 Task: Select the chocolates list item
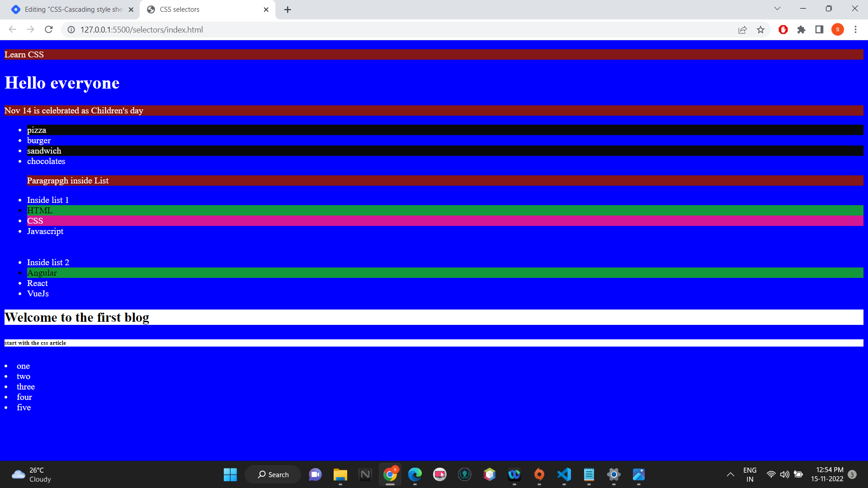[46, 161]
